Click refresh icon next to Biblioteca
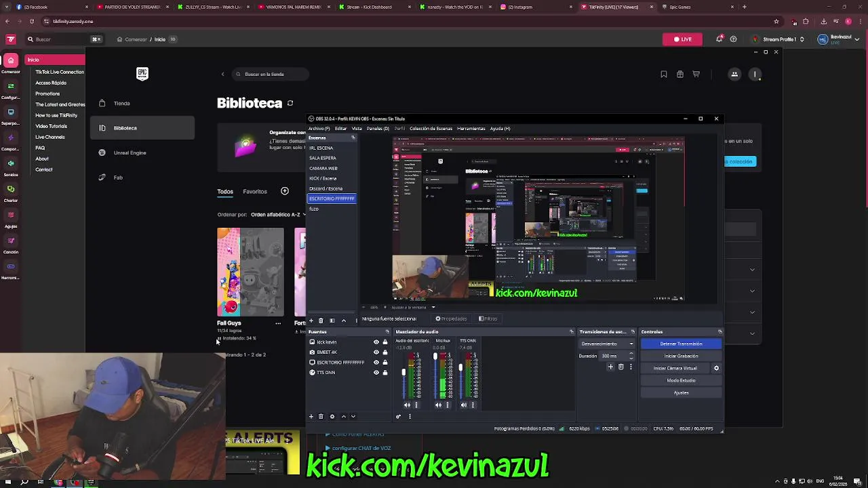Image resolution: width=868 pixels, height=488 pixels. click(290, 103)
